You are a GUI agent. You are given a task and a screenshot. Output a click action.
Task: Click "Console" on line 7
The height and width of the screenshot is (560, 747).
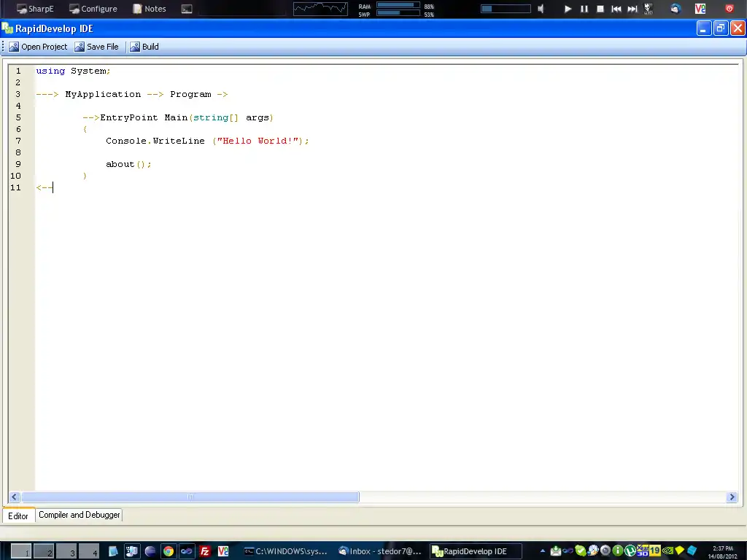click(x=126, y=141)
